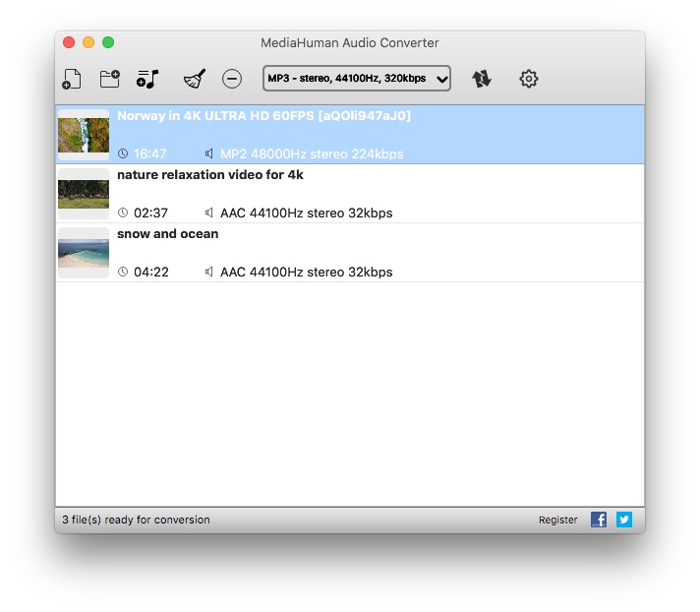Click the Add file icon
This screenshot has height=612, width=700.
(71, 80)
